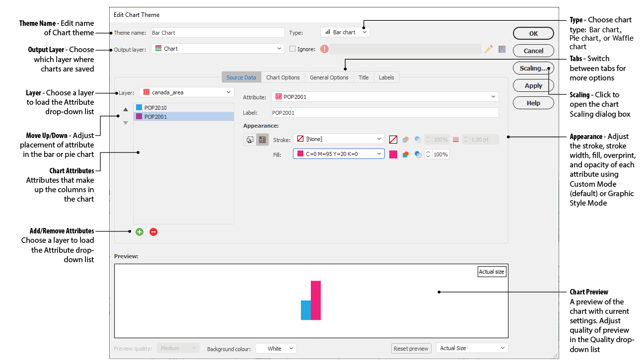
Task: Click the pencil edit icon beside Ignore
Action: pyautogui.click(x=489, y=49)
